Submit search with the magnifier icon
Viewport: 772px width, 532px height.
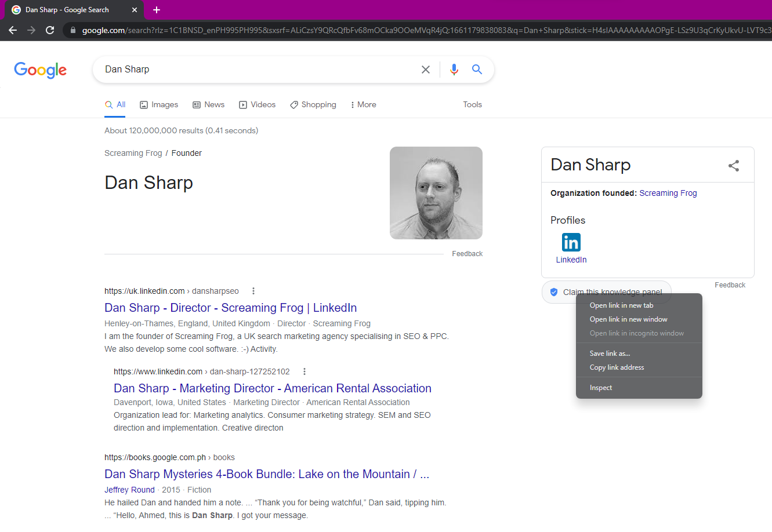point(477,70)
